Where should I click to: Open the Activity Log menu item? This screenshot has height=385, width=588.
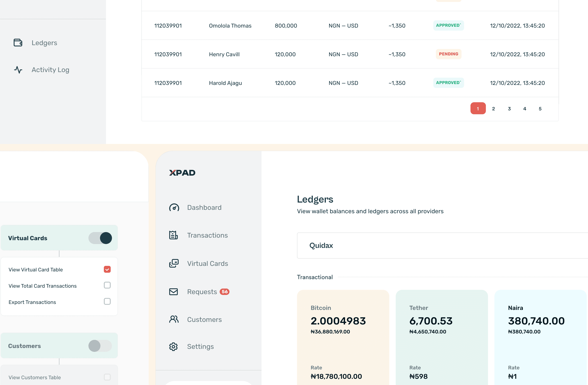pyautogui.click(x=50, y=70)
